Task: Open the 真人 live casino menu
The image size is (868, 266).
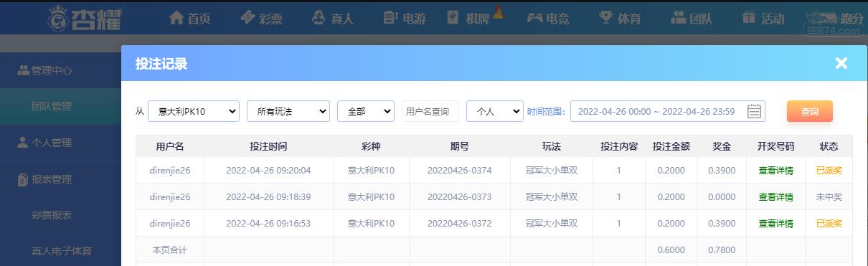Action: click(333, 19)
